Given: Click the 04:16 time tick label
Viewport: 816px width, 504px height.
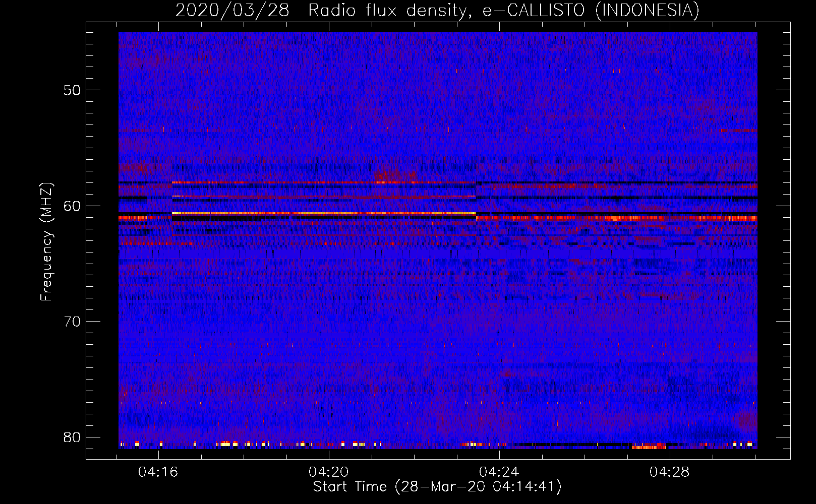Looking at the screenshot, I should [x=158, y=472].
